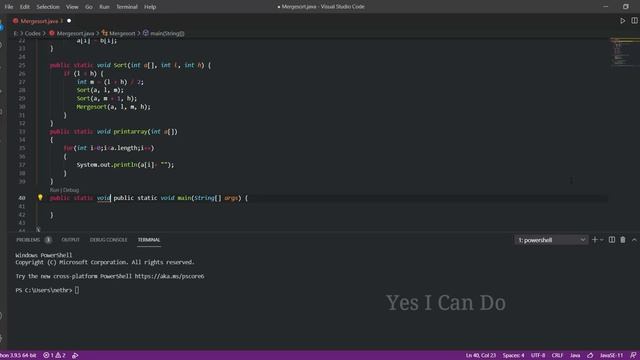Viewport: 640px width, 360px height.
Task: Maximize the panel with the chevron-up icon
Action: [x=634, y=240]
